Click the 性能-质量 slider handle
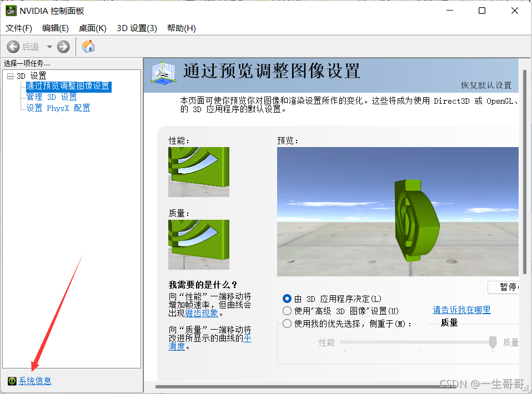Image resolution: width=532 pixels, height=394 pixels. [x=493, y=343]
